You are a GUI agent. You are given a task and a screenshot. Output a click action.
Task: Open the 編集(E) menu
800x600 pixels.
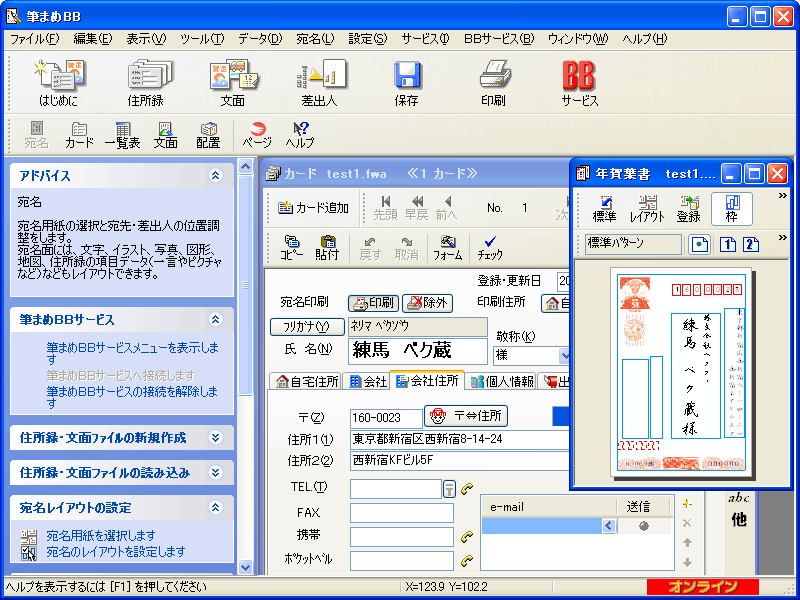(x=93, y=39)
